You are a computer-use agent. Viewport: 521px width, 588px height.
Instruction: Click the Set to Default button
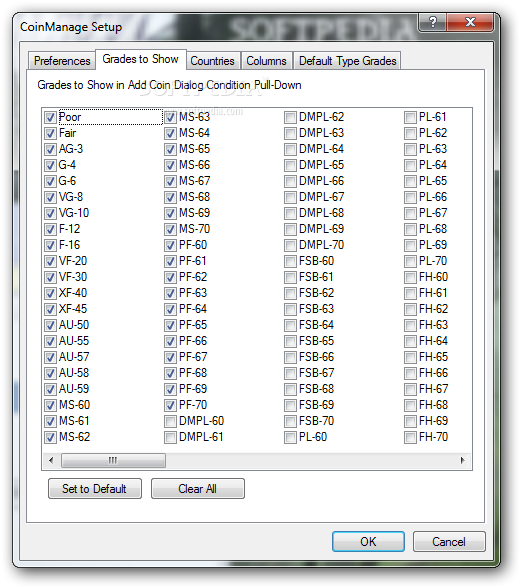[95, 489]
